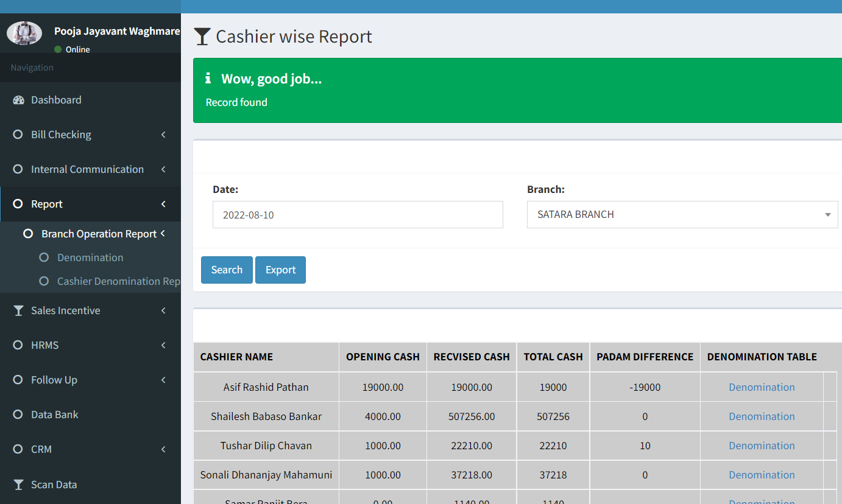Open Denomination link for Shailesh Babaso Bankar
842x504 pixels.
click(762, 416)
